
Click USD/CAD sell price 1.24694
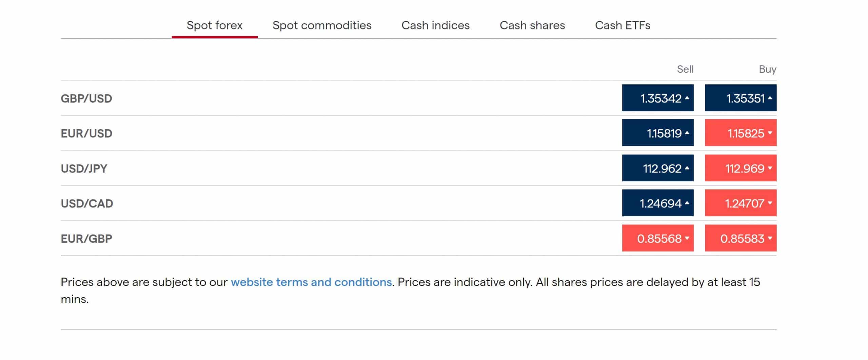coord(658,203)
